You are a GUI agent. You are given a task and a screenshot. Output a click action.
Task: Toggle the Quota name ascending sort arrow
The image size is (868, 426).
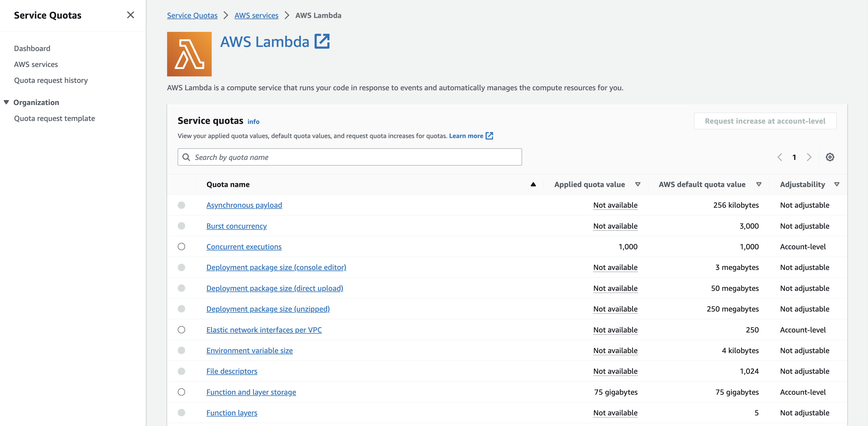pos(533,184)
